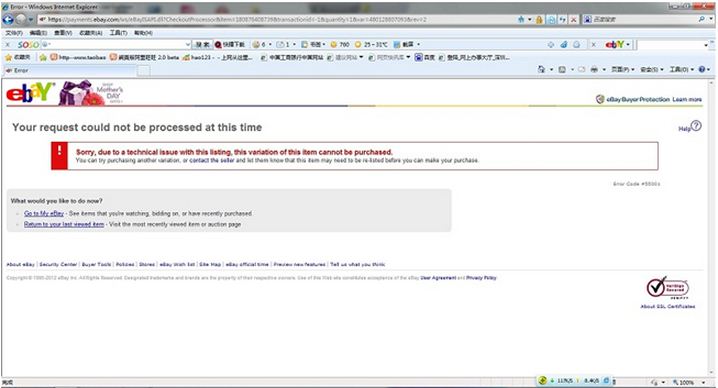
Task: Close the SOSO toolbar with its X
Action: point(7,44)
